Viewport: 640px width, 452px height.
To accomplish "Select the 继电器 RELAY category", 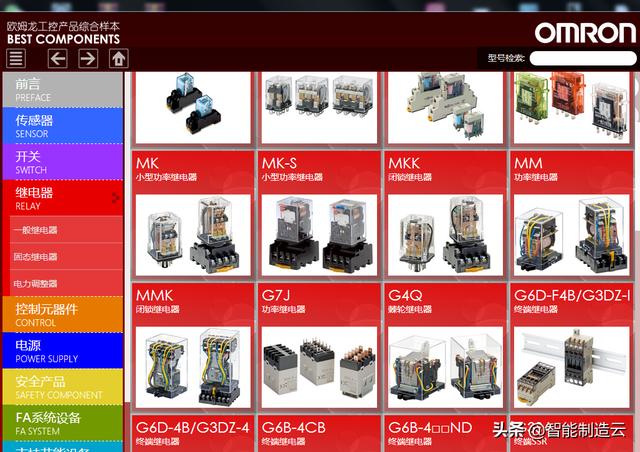I will pyautogui.click(x=63, y=198).
